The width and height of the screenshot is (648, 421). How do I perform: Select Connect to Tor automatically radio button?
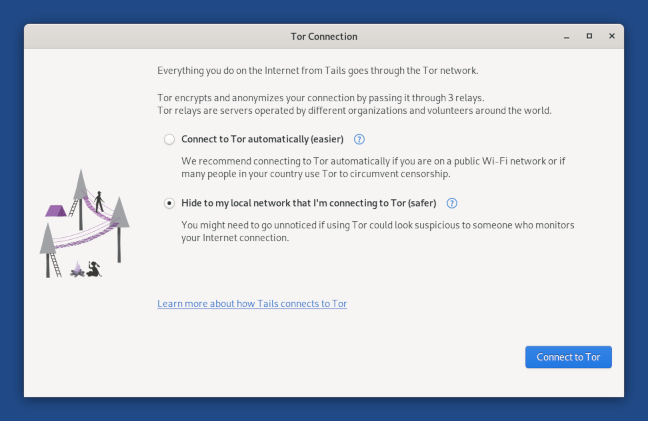pos(169,139)
